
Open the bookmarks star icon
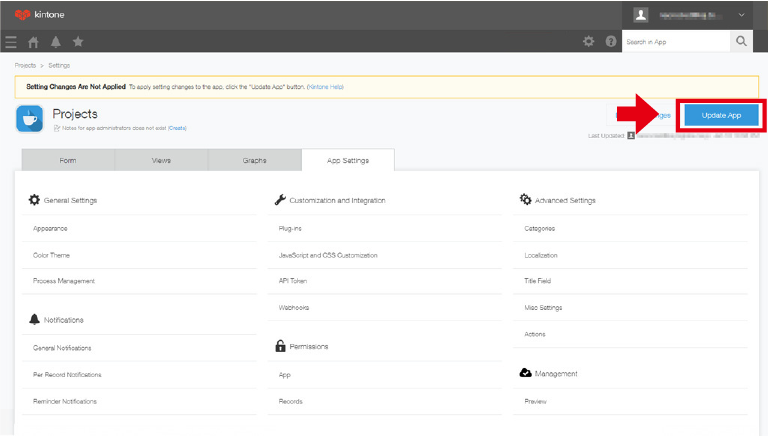(x=78, y=42)
